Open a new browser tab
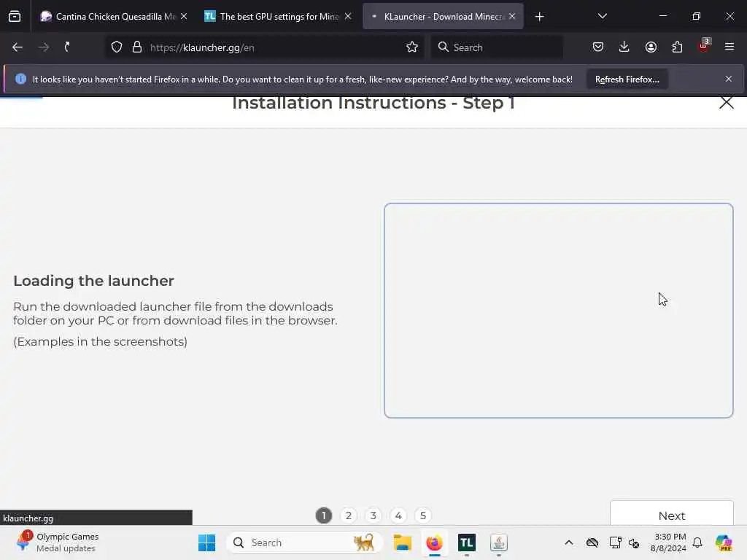This screenshot has height=560, width=747. (x=539, y=17)
